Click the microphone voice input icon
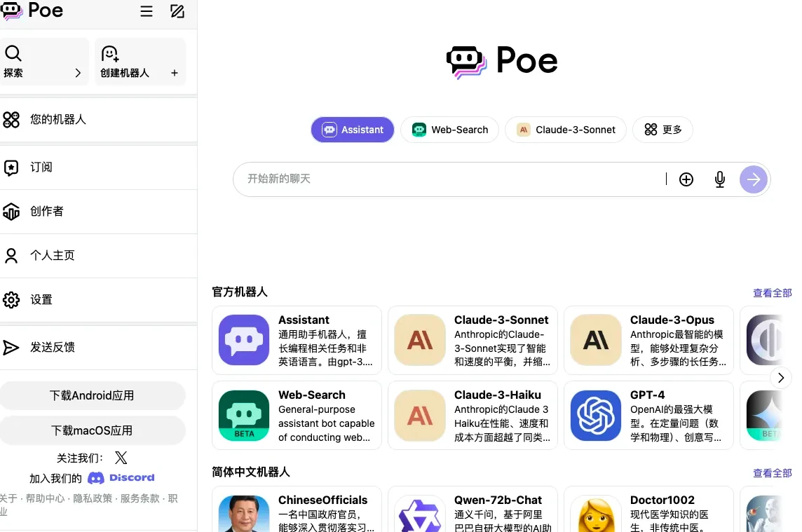The height and width of the screenshot is (532, 802). 720,179
